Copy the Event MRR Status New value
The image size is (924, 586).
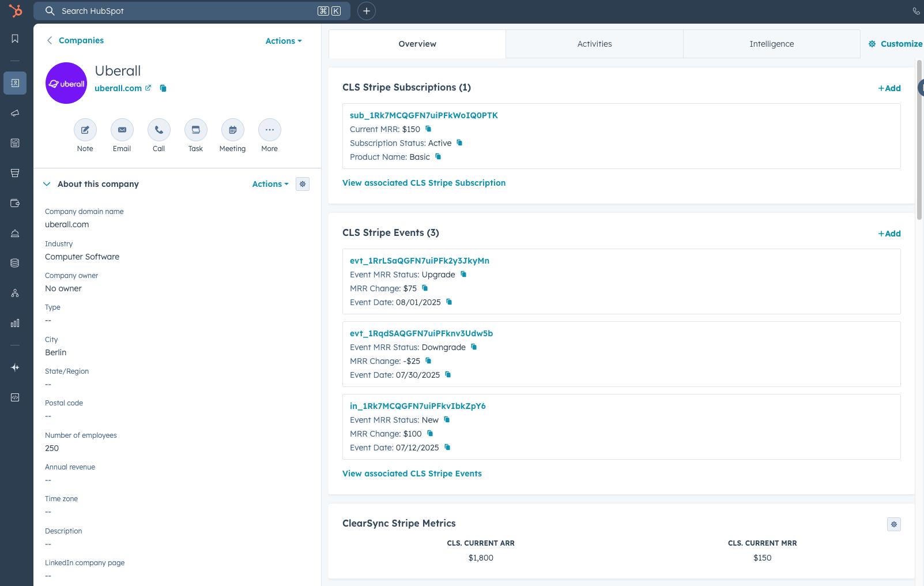(447, 419)
